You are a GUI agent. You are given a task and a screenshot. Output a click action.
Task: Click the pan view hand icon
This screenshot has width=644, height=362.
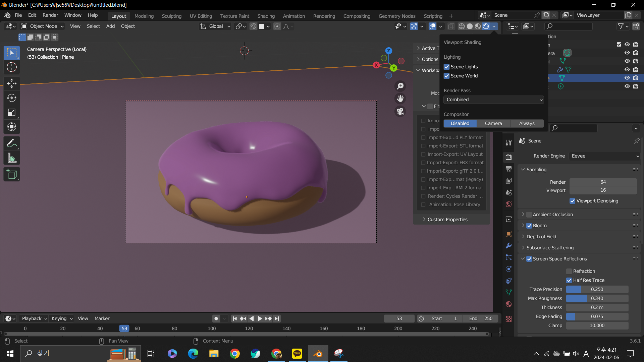(400, 99)
